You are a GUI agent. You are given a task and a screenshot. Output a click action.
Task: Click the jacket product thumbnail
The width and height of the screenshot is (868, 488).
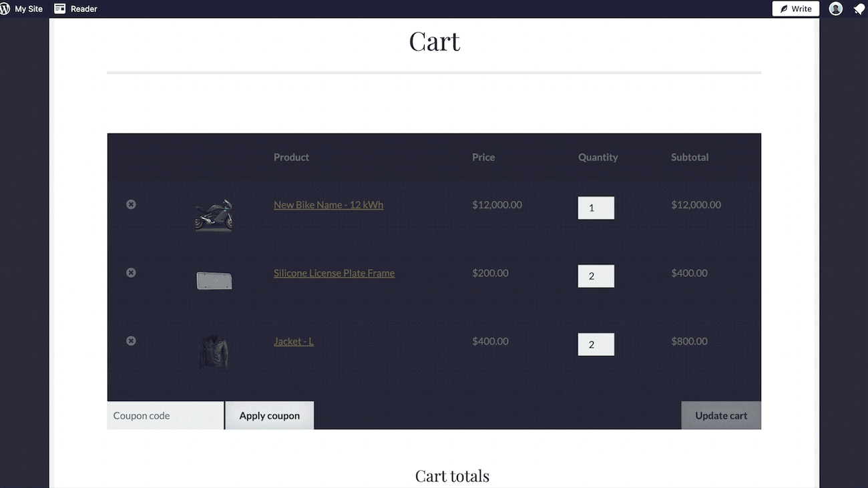[214, 351]
